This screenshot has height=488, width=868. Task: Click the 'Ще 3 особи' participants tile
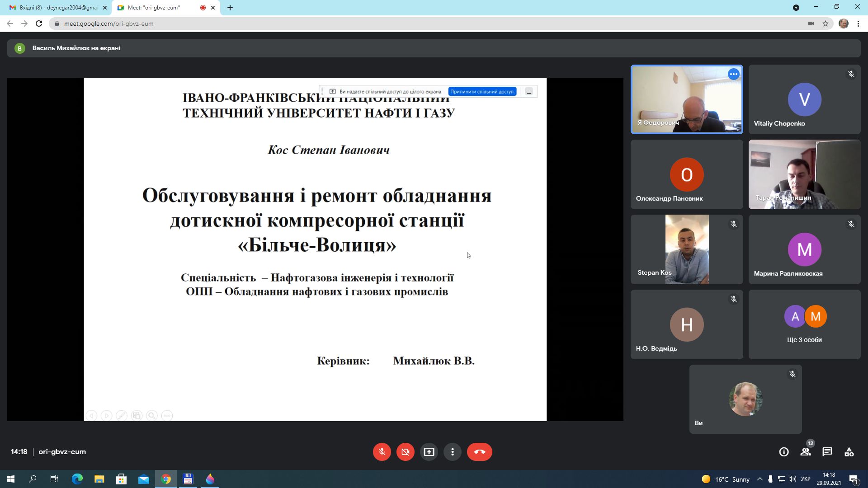click(804, 324)
